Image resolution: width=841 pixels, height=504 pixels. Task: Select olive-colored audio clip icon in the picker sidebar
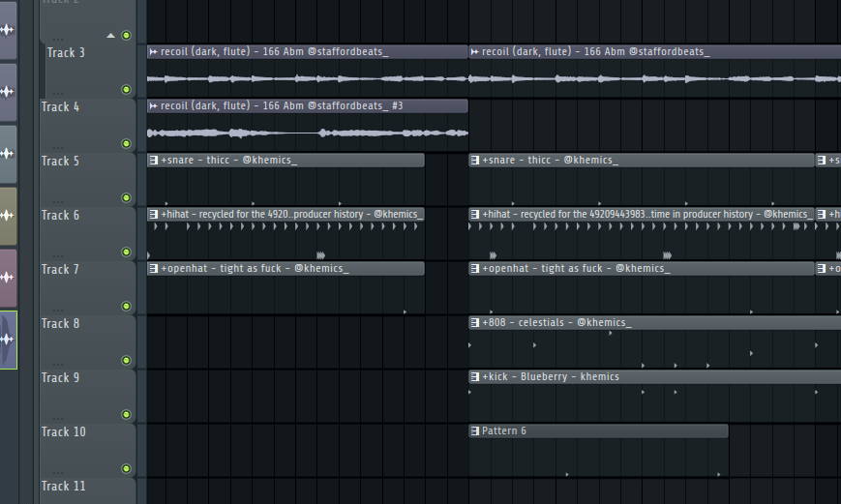8,216
